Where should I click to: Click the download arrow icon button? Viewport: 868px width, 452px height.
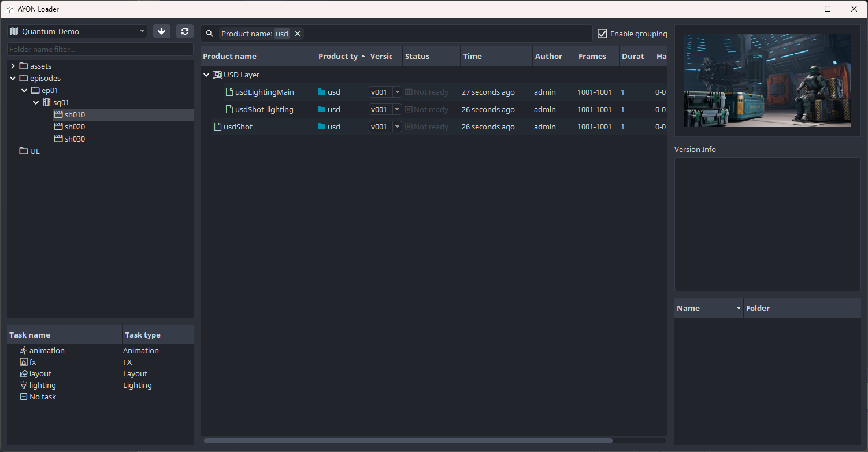(x=162, y=31)
